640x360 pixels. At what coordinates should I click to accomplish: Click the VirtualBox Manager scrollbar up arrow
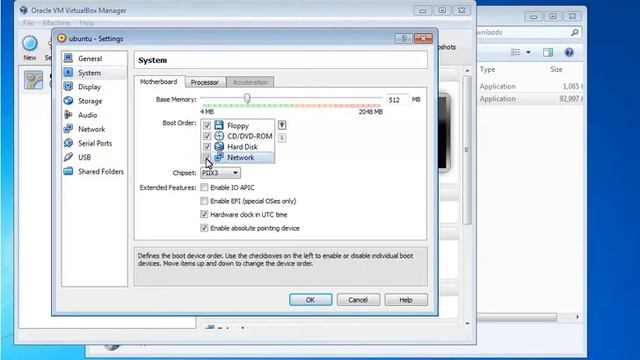(x=467, y=71)
